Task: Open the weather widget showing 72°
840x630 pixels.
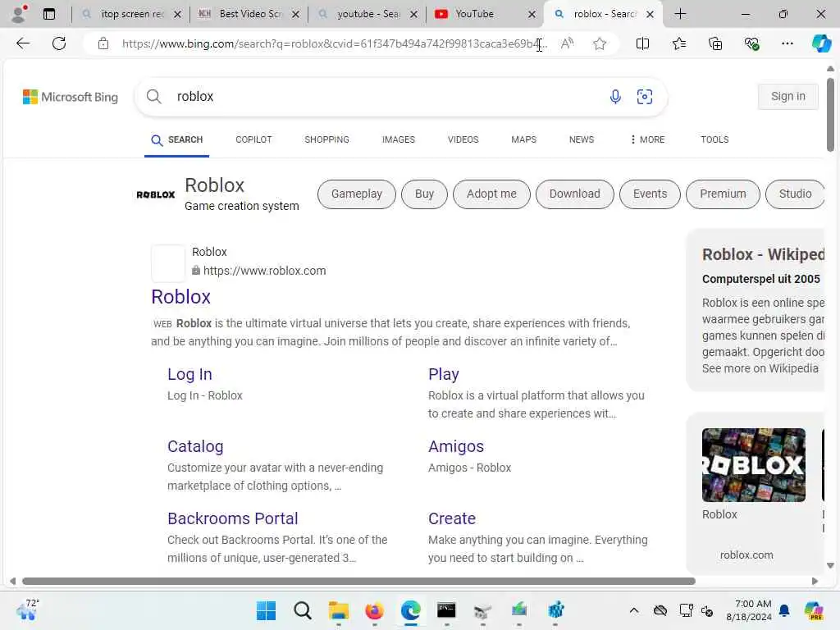Action: (27, 609)
